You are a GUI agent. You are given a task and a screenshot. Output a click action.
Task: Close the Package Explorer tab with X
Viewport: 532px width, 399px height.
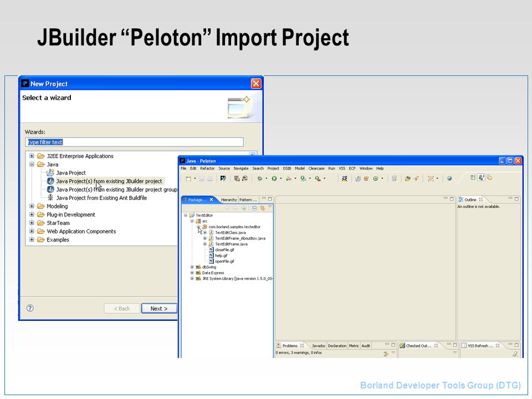point(211,199)
